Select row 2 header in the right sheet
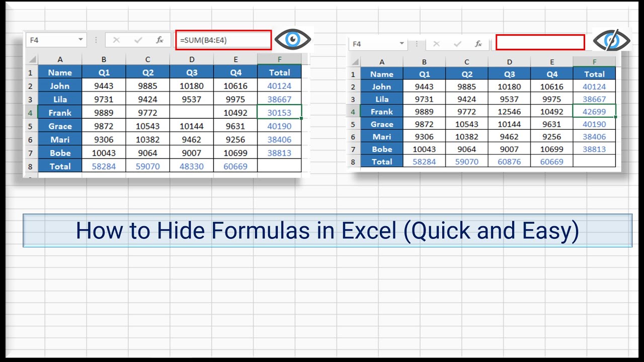 point(354,86)
